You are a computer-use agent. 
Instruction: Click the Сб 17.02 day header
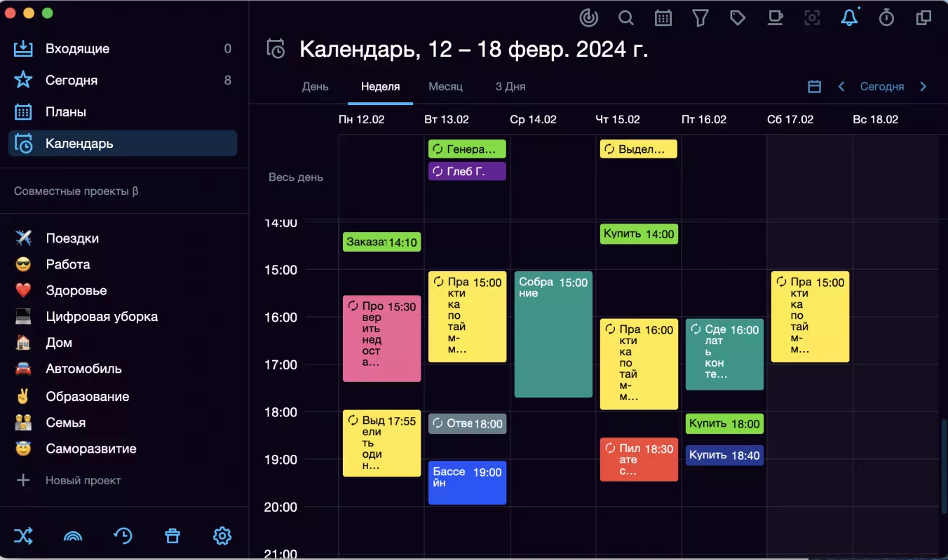point(790,120)
